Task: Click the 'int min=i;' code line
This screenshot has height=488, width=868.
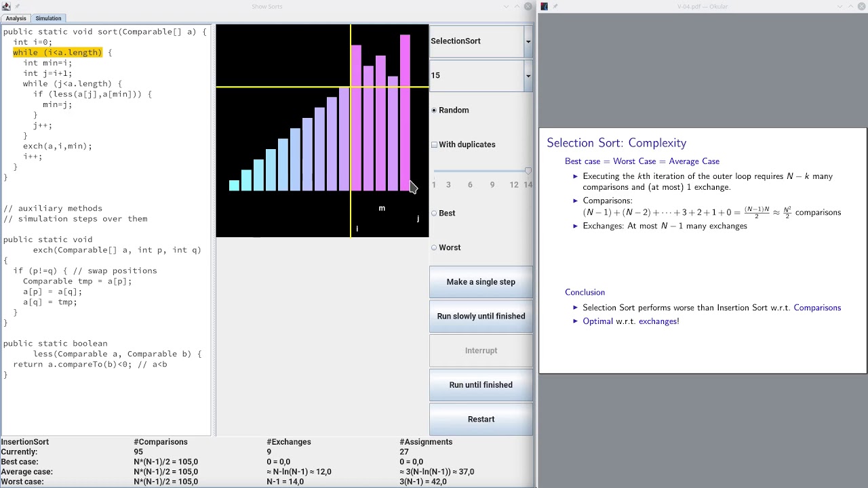Action: pos(47,63)
